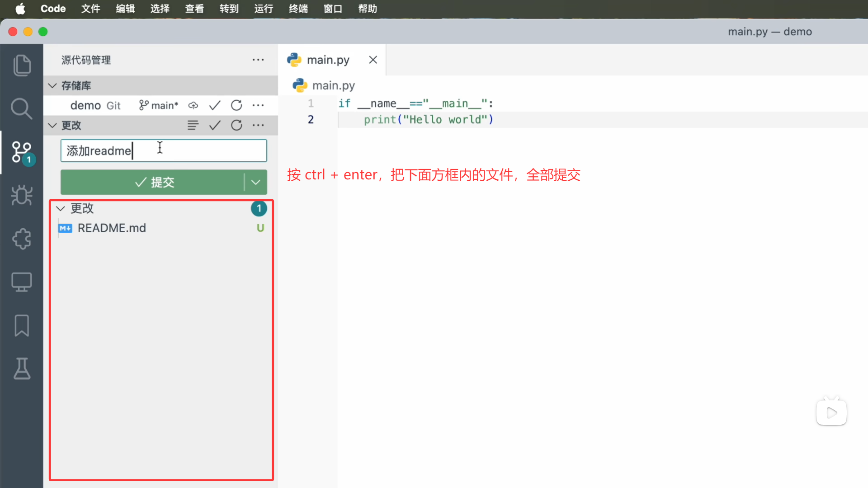This screenshot has width=868, height=488.
Task: Collapse the 更改 file group with badge
Action: pyautogui.click(x=61, y=208)
